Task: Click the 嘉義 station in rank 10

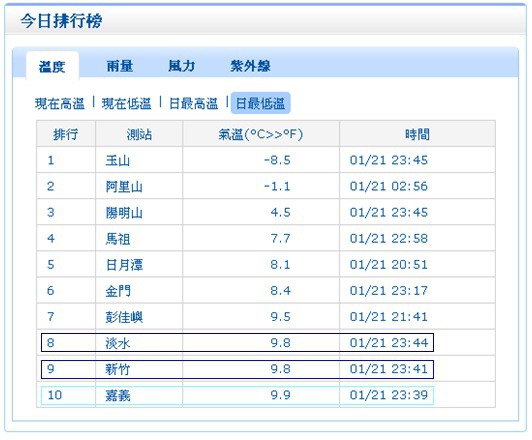Action: [118, 395]
